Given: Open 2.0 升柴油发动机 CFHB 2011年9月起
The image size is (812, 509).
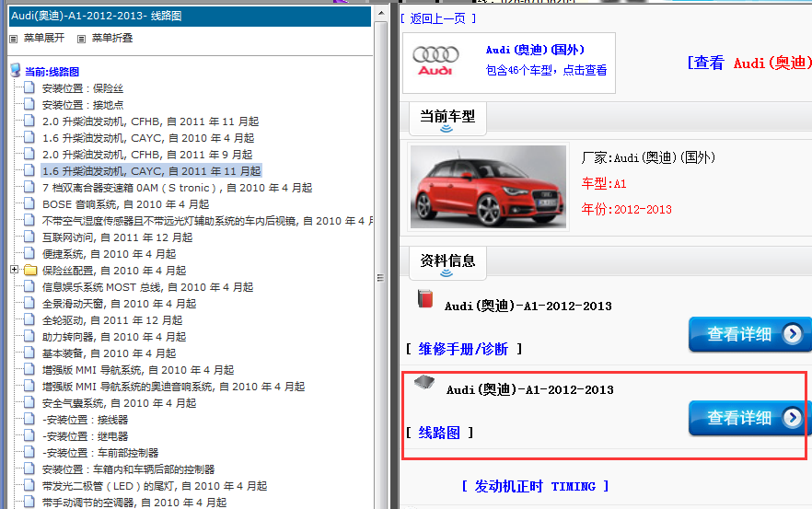Looking at the screenshot, I should click(147, 155).
